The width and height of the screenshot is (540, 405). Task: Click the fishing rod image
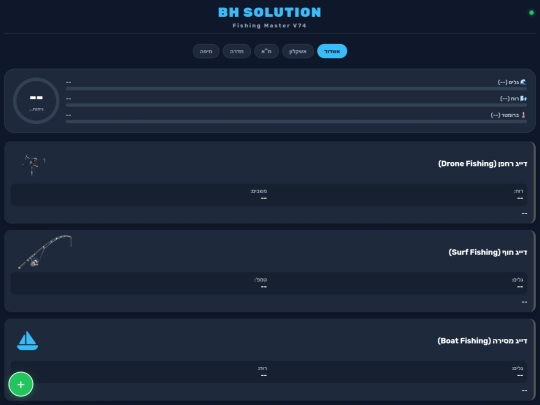[x=45, y=252]
